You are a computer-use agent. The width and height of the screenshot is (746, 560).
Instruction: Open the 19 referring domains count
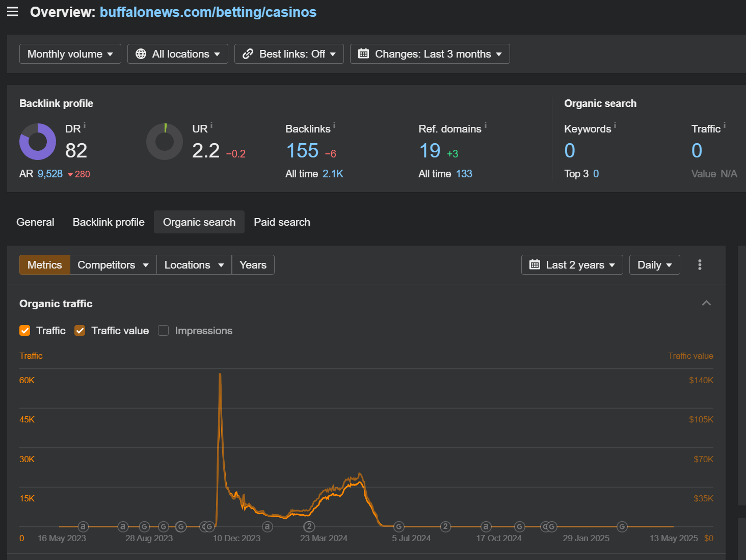tap(430, 151)
